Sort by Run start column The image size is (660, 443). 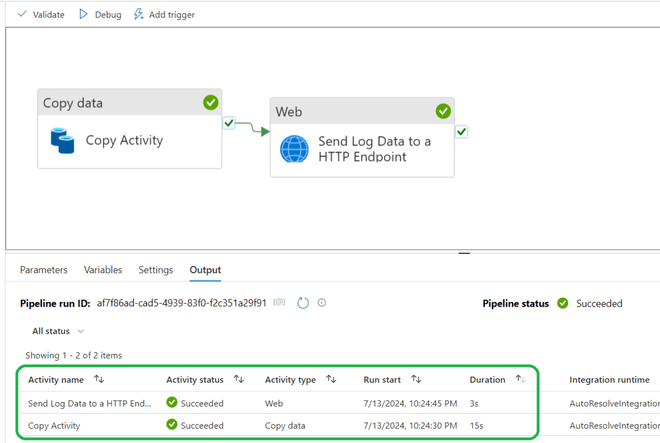416,380
